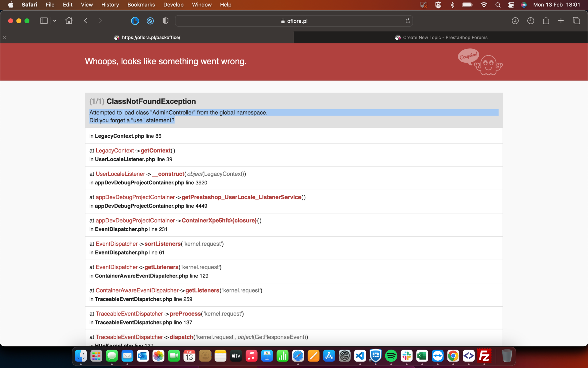This screenshot has width=588, height=368.
Task: Add a new tab with plus icon
Action: (x=561, y=21)
